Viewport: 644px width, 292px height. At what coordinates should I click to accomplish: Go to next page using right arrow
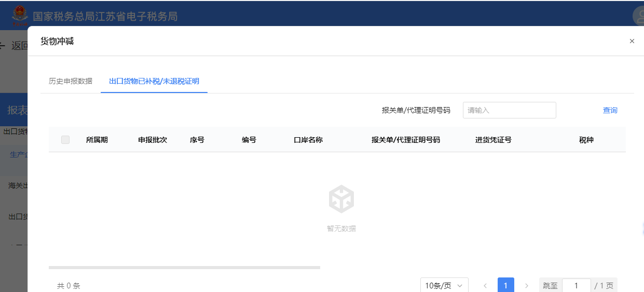527,286
